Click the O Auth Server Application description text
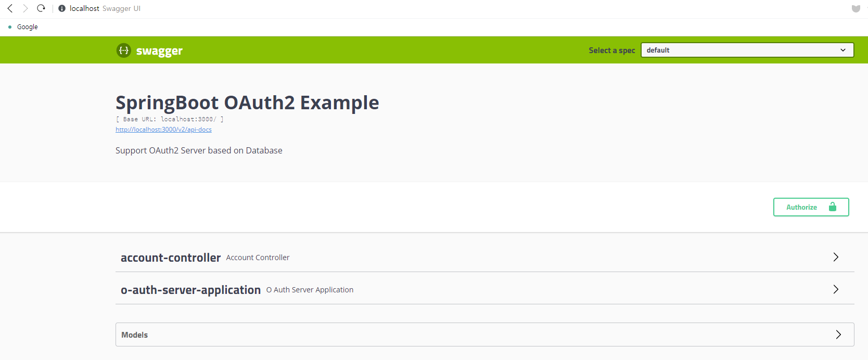Viewport: 868px width, 360px height. (310, 290)
